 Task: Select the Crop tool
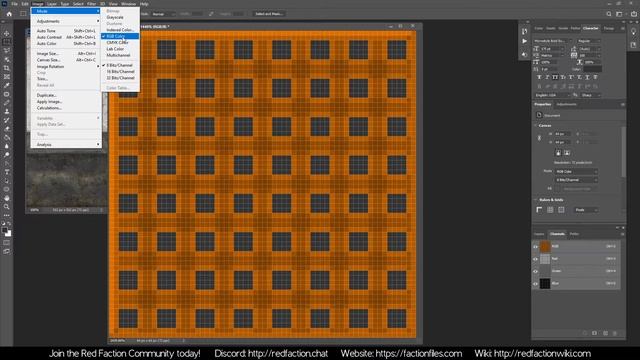click(x=7, y=68)
